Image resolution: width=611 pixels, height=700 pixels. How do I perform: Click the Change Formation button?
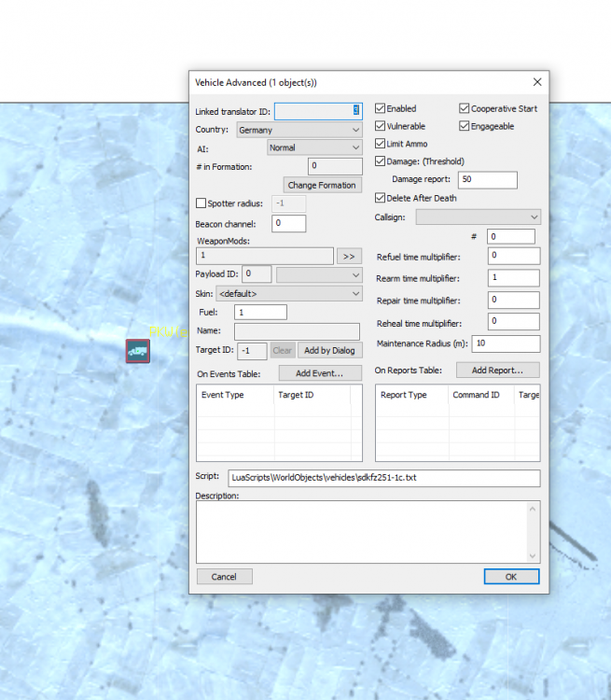322,185
